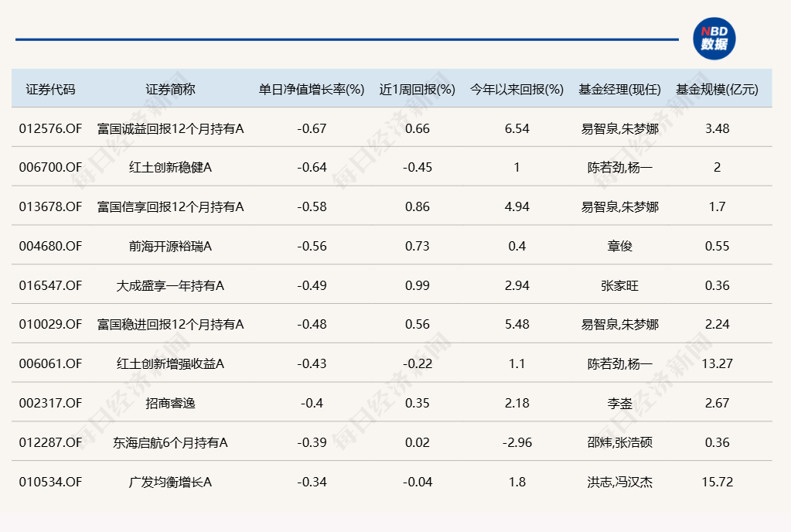Select the 基金规模(亿元) column header
Screen dimensions: 791x532
coord(717,89)
